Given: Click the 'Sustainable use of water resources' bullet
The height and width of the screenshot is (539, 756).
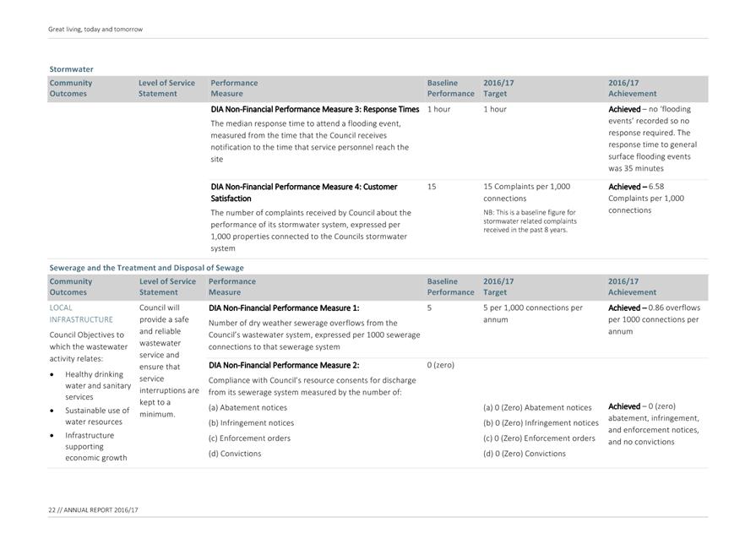Looking at the screenshot, I should pos(97,416).
